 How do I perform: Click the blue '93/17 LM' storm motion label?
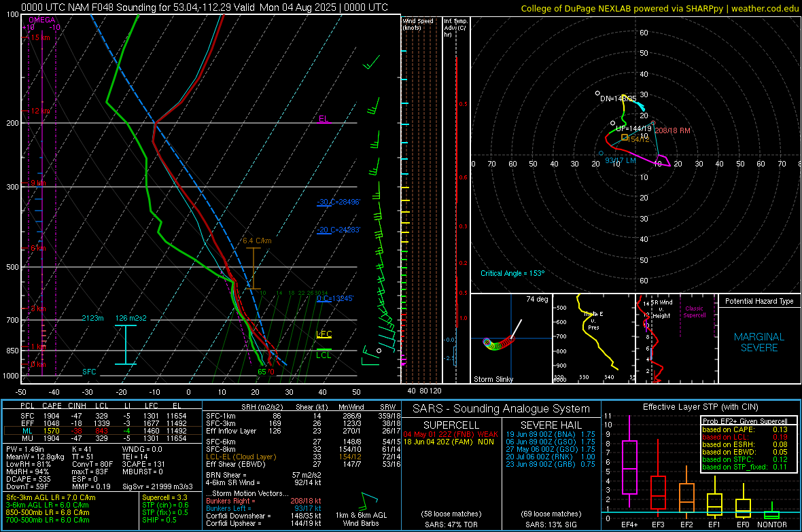tap(621, 160)
